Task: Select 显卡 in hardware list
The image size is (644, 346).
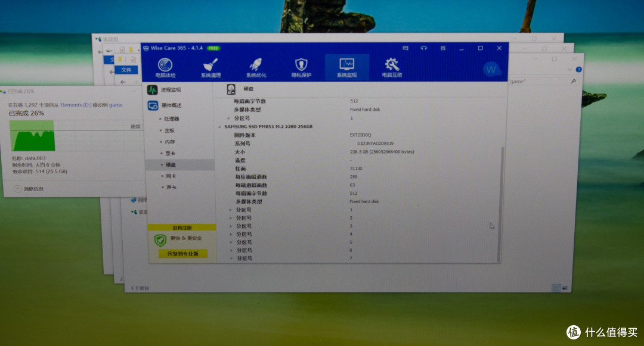Action: (x=170, y=153)
